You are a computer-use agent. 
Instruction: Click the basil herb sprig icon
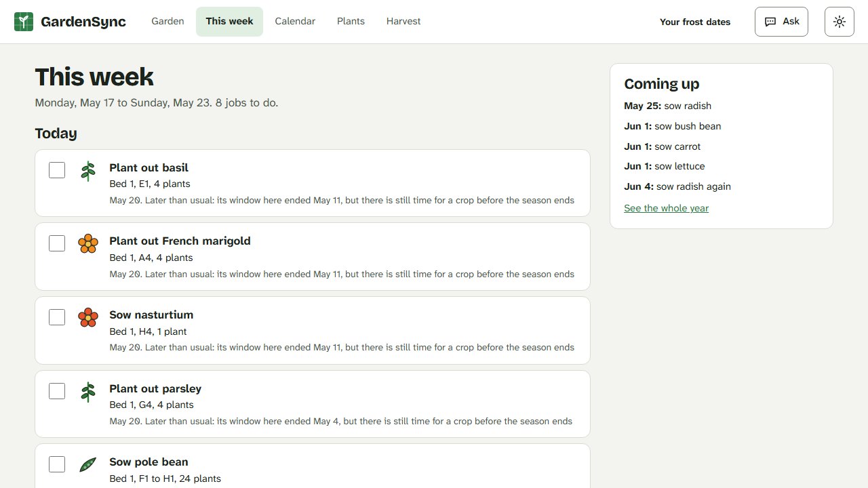click(88, 171)
